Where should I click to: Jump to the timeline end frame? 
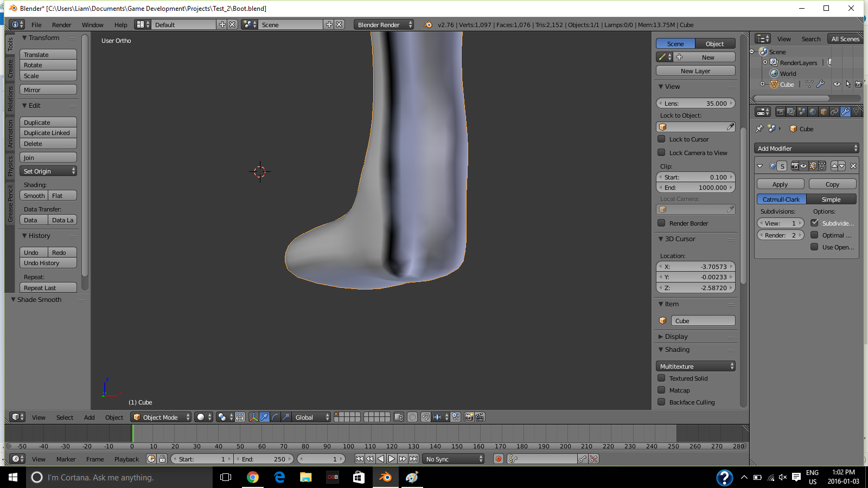[x=413, y=459]
